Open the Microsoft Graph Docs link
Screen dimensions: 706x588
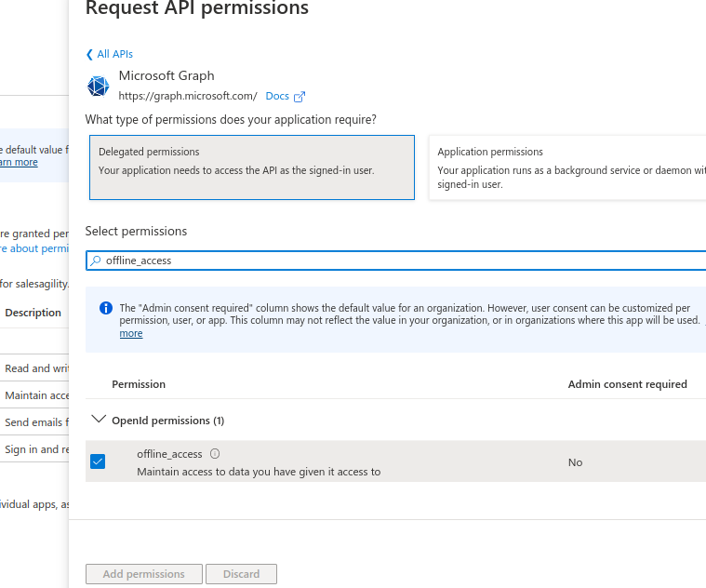(277, 96)
